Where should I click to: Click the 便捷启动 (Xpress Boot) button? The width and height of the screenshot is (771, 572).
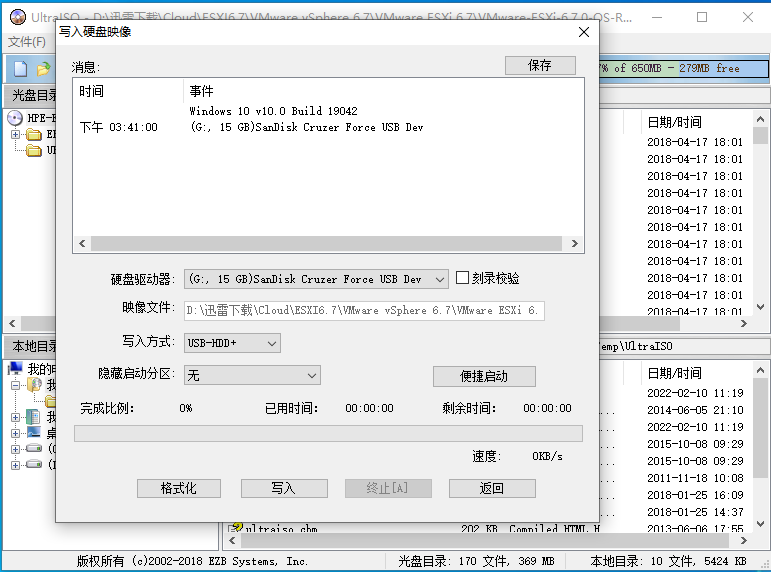coord(484,376)
